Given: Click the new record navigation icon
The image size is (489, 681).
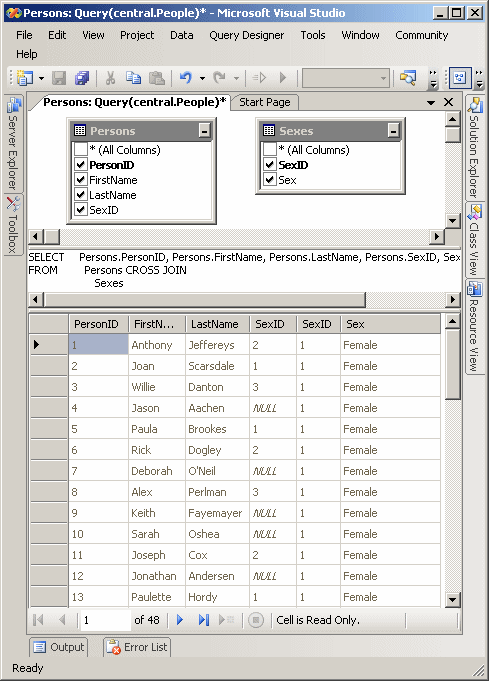Looking at the screenshot, I should tap(226, 620).
